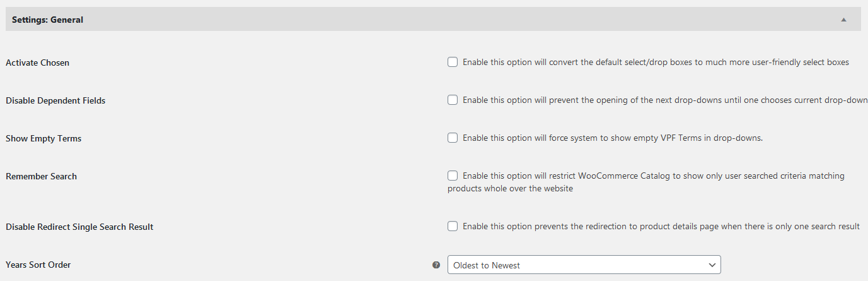Open the Oldest to Newest dropdown
Screen dimensions: 868x281
pos(584,265)
